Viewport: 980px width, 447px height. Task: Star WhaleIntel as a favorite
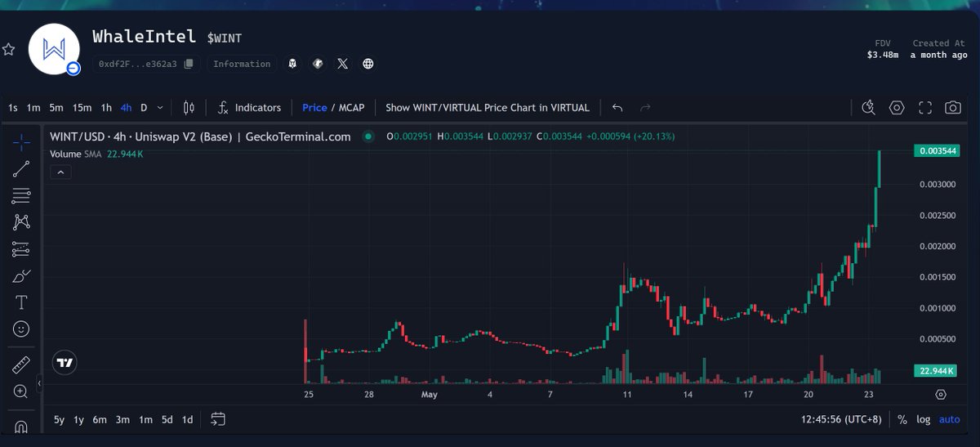[8, 50]
